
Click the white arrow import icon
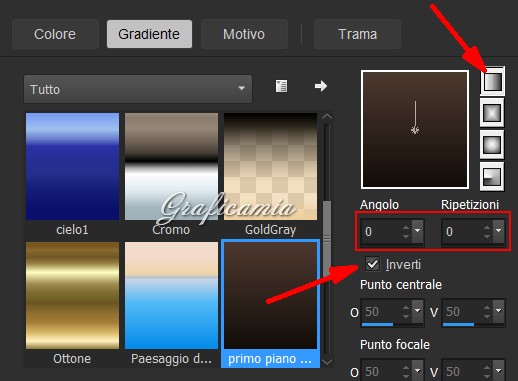(x=321, y=86)
